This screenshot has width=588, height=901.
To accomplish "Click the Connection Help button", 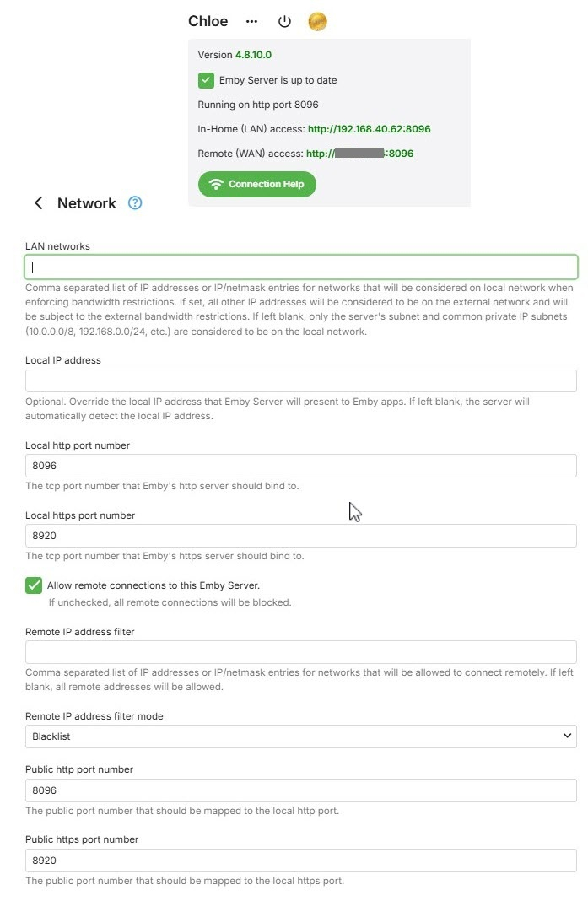I will point(256,184).
